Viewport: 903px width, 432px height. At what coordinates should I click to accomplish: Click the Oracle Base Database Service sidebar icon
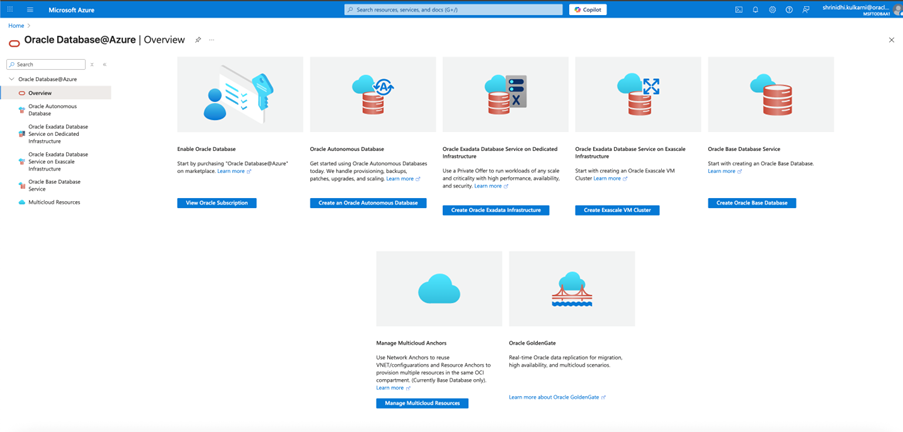point(22,185)
